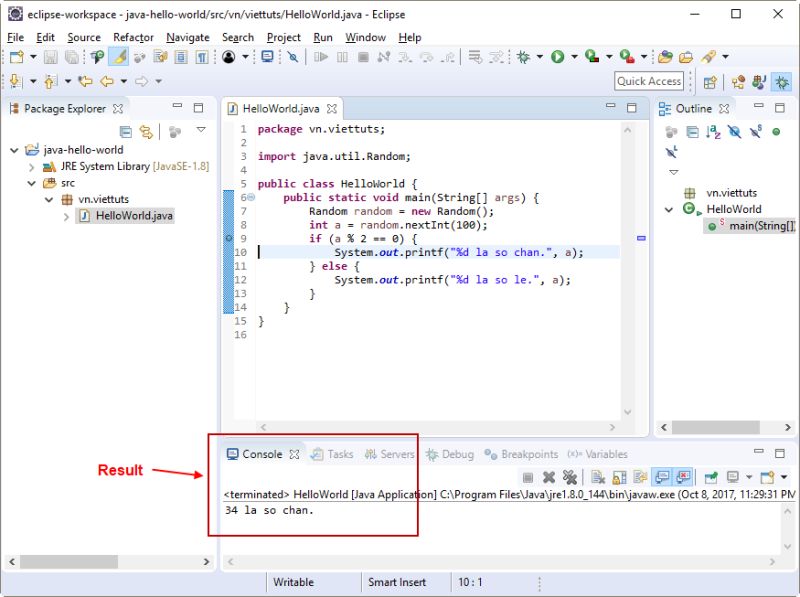Click the Quick Access search field

click(648, 81)
